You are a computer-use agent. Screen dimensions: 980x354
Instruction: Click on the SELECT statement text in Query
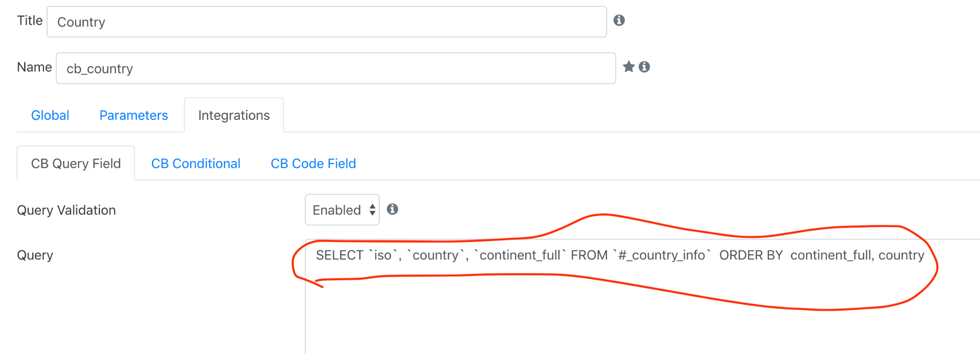coord(620,255)
